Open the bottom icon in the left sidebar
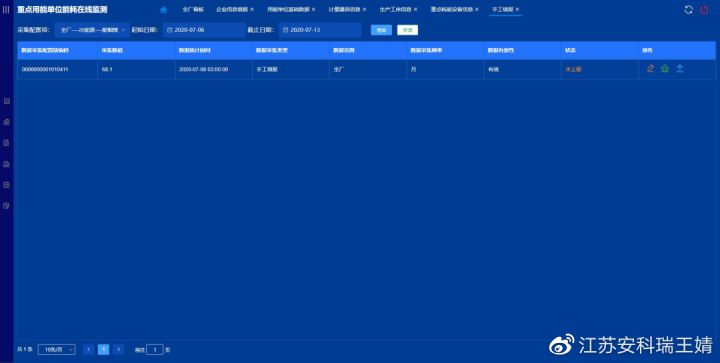Screen dimensions: 720x363 [x=6, y=206]
